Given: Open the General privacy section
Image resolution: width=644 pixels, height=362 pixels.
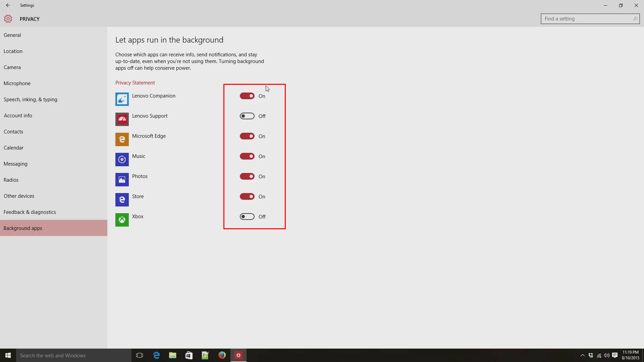Looking at the screenshot, I should (54, 35).
